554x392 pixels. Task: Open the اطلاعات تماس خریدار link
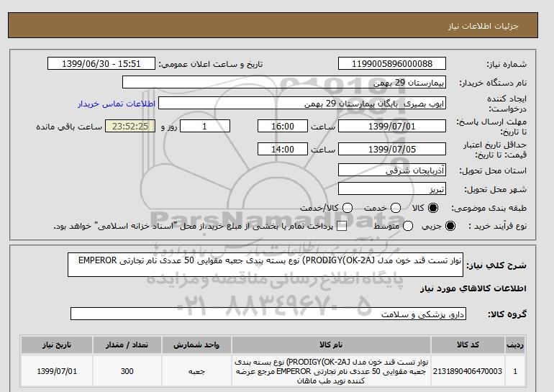(117, 104)
